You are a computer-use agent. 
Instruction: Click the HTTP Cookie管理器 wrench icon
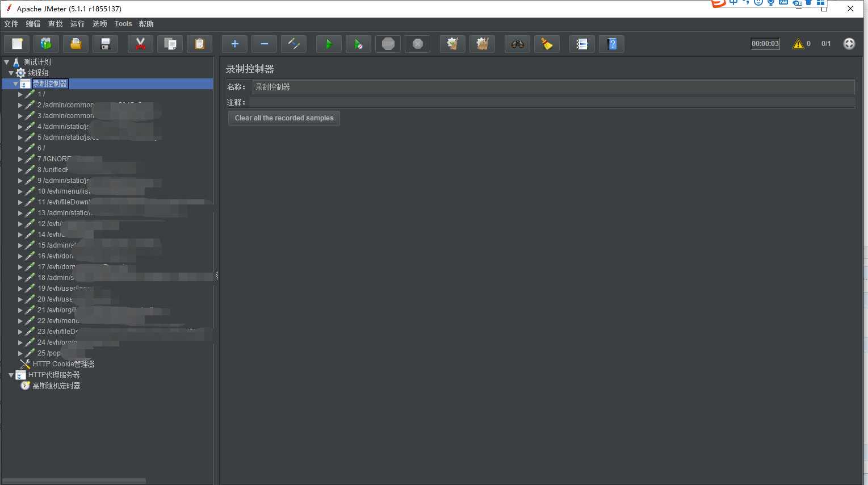tap(25, 364)
